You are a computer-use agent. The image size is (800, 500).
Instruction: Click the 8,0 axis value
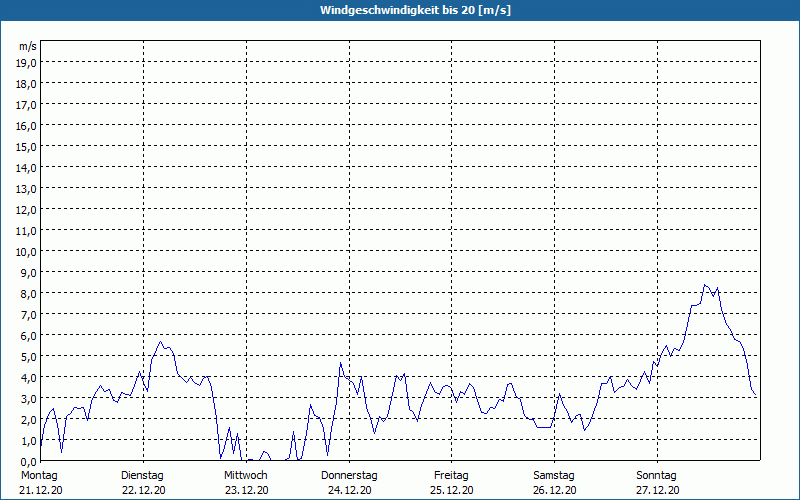tap(28, 294)
